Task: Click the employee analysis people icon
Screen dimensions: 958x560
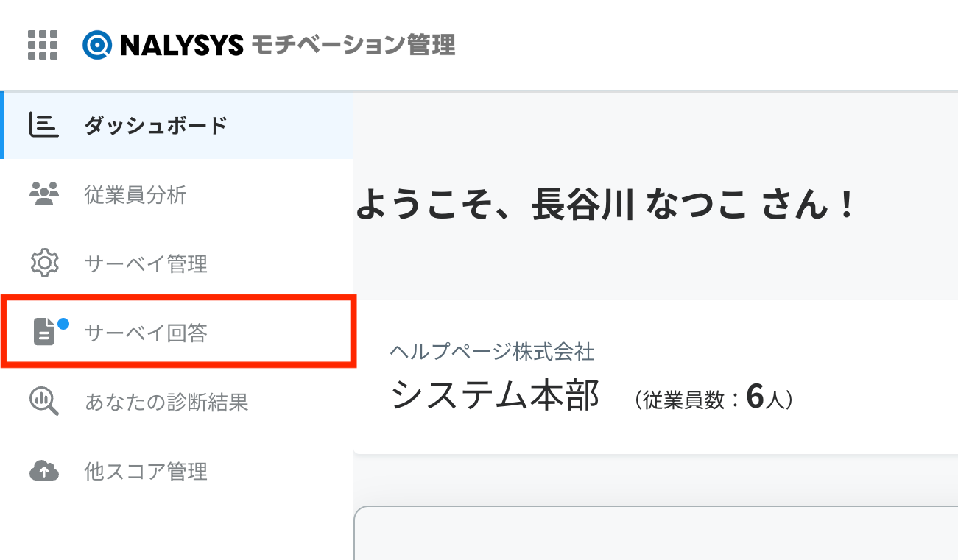Action: point(43,195)
